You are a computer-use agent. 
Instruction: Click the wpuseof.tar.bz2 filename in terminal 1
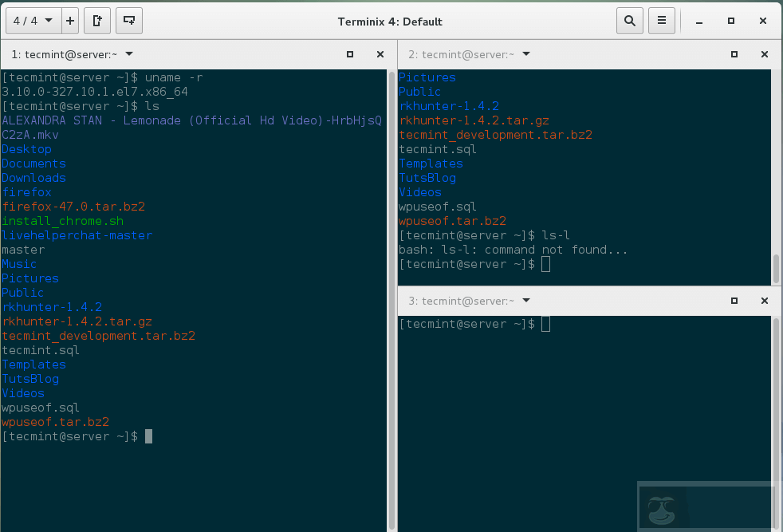(x=56, y=422)
